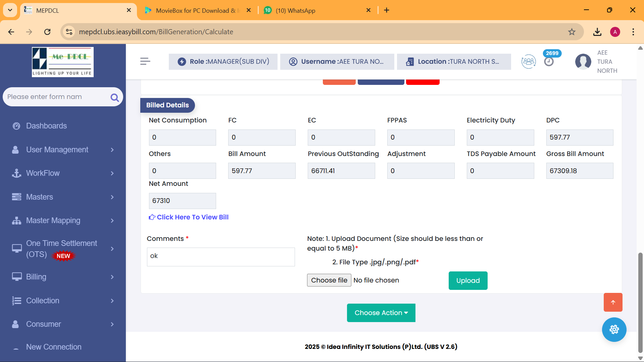Click the Collection list icon
This screenshot has width=644, height=362.
click(16, 301)
